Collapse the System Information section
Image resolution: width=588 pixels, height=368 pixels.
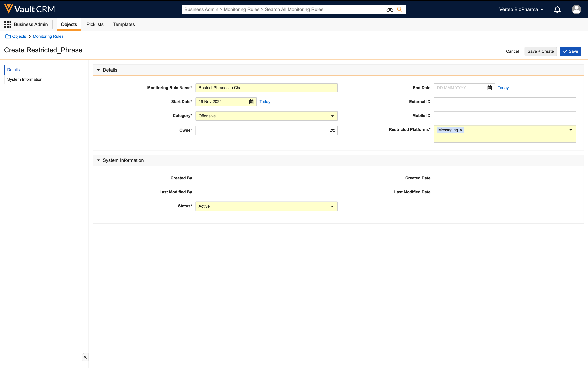tap(98, 160)
